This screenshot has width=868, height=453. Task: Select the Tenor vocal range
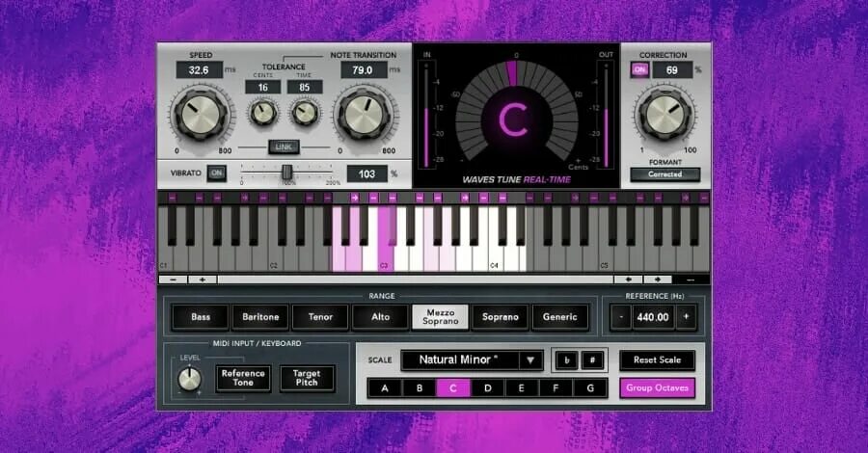click(320, 317)
